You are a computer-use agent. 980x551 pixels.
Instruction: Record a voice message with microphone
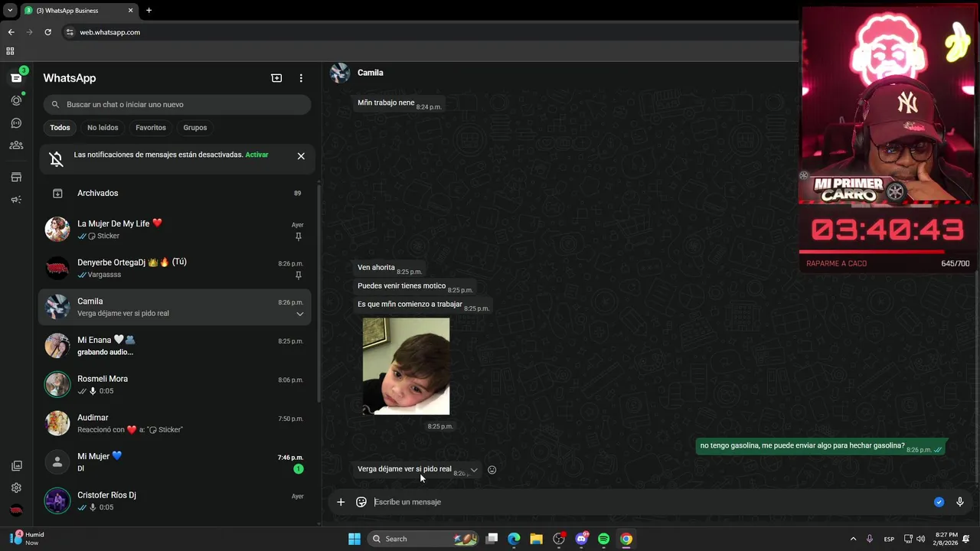(x=960, y=502)
